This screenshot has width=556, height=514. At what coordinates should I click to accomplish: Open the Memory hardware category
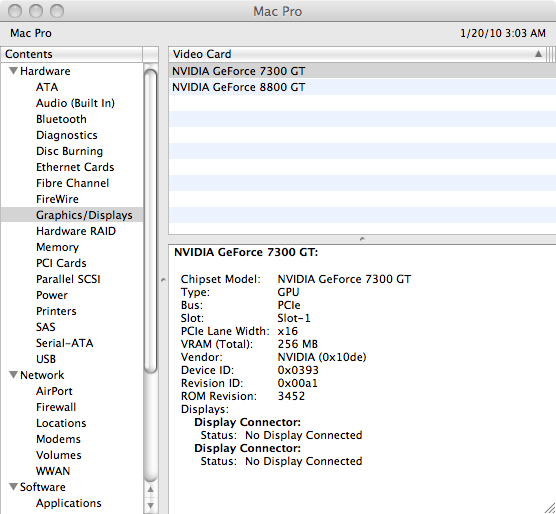pyautogui.click(x=57, y=247)
